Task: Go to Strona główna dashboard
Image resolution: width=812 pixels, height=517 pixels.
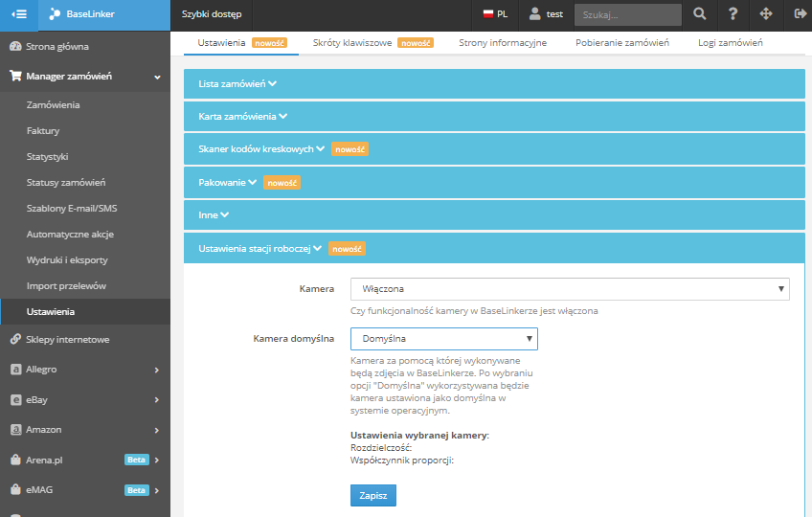Action: 62,46
